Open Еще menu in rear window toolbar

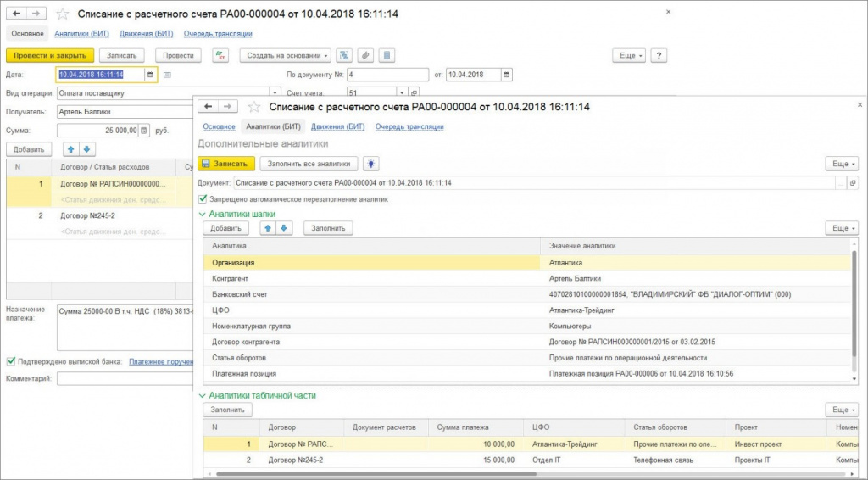[x=629, y=55]
